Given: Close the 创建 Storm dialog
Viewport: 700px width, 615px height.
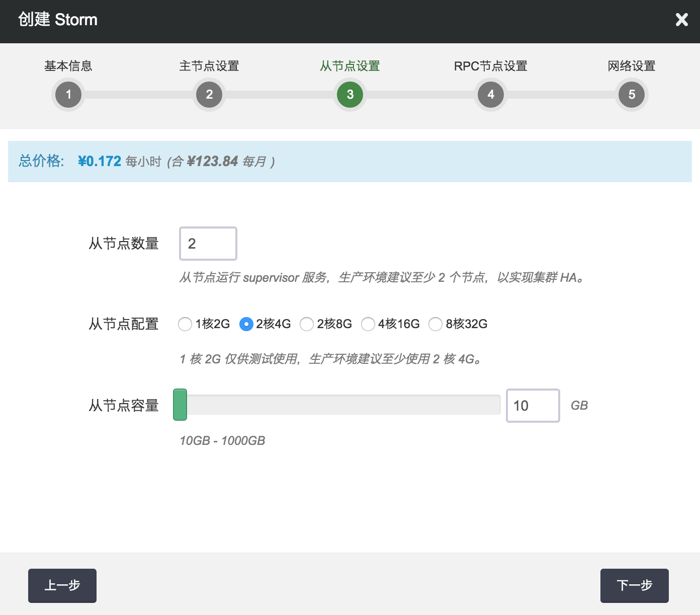Looking at the screenshot, I should (x=681, y=20).
